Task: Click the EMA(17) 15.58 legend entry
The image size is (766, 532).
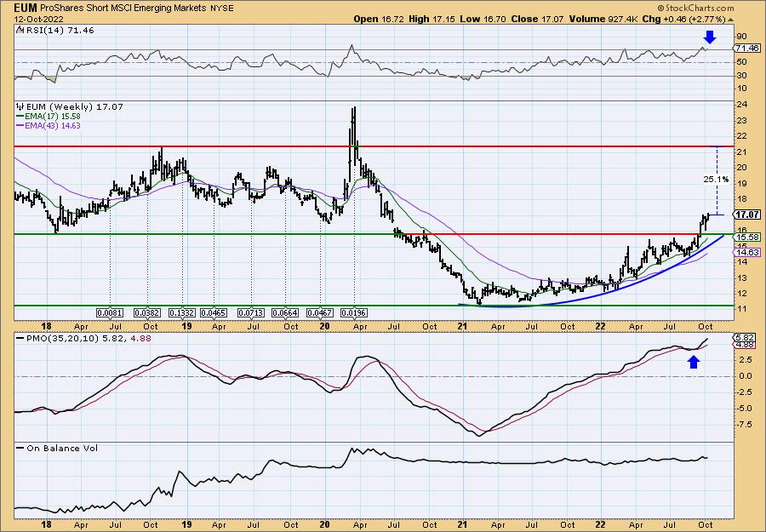Action: tap(53, 117)
